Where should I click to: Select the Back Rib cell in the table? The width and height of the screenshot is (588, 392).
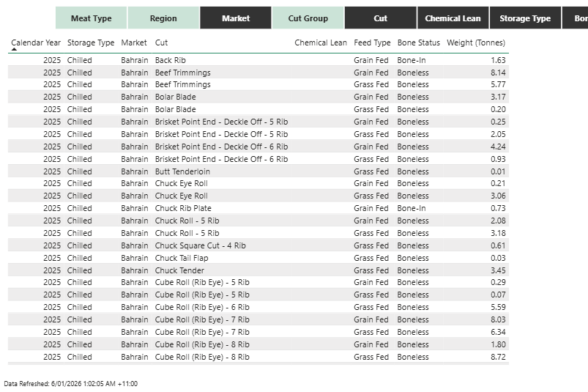171,60
